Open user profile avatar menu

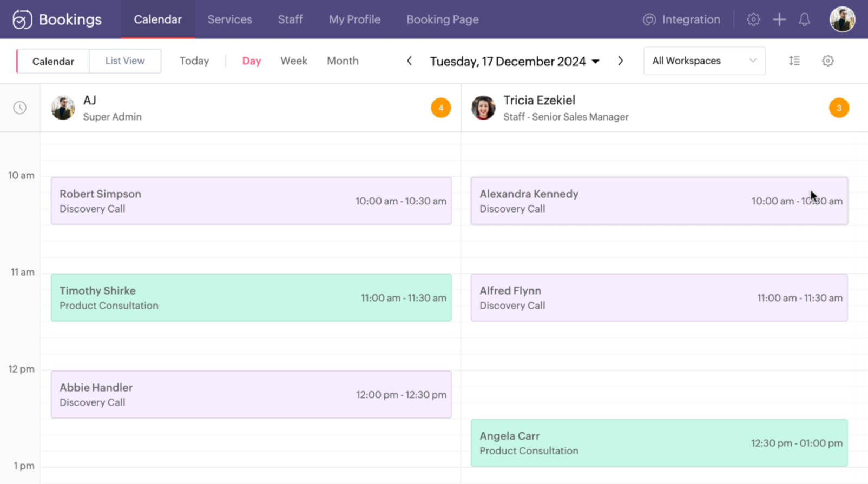[841, 19]
